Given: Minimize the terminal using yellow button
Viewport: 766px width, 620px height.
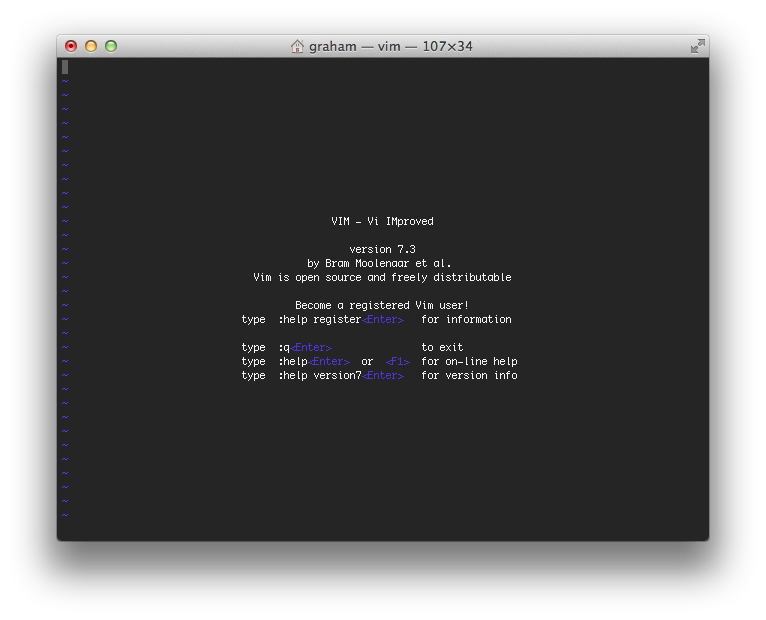Looking at the screenshot, I should (91, 46).
